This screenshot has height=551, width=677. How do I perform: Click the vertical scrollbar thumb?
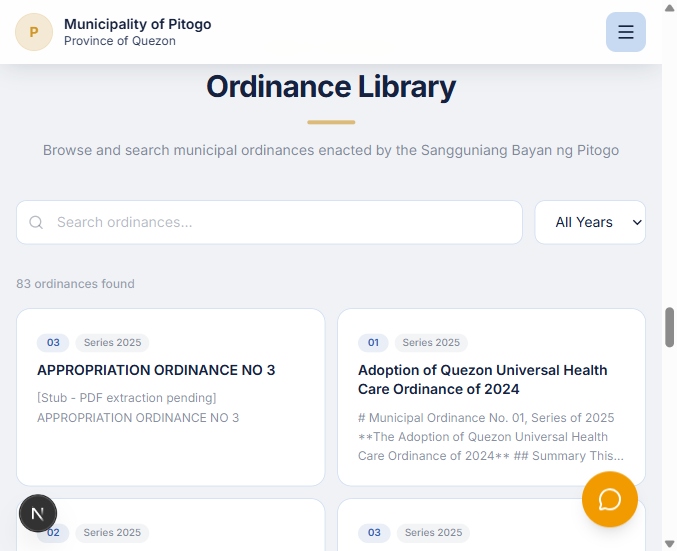pyautogui.click(x=669, y=327)
